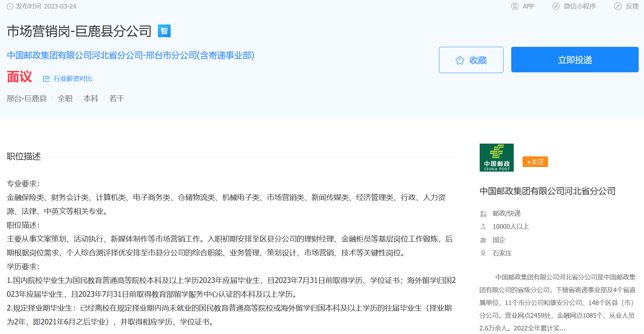Click the 本科 education requirement text
644x334 pixels.
(x=91, y=99)
